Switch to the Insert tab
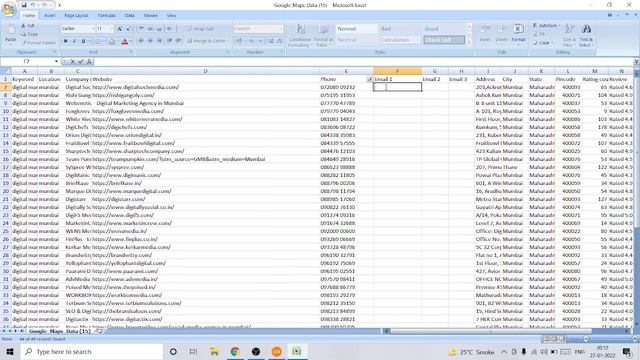The width and height of the screenshot is (640, 360). (50, 16)
